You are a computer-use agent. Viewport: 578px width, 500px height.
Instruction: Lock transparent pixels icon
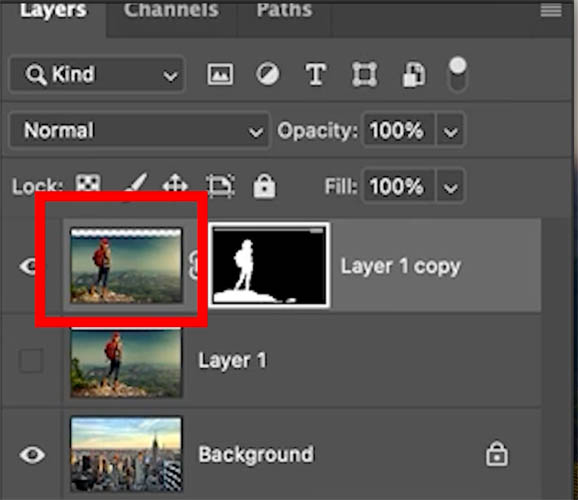pos(88,182)
